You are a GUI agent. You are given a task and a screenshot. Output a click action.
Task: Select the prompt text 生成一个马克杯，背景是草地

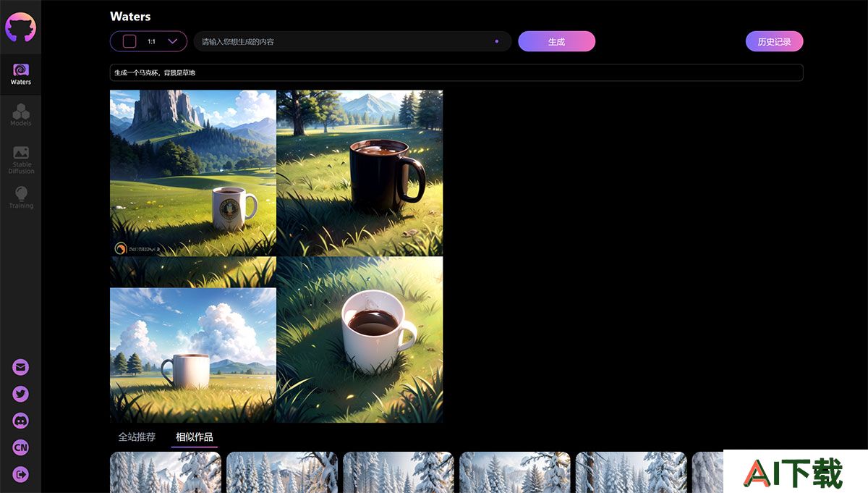click(x=155, y=73)
